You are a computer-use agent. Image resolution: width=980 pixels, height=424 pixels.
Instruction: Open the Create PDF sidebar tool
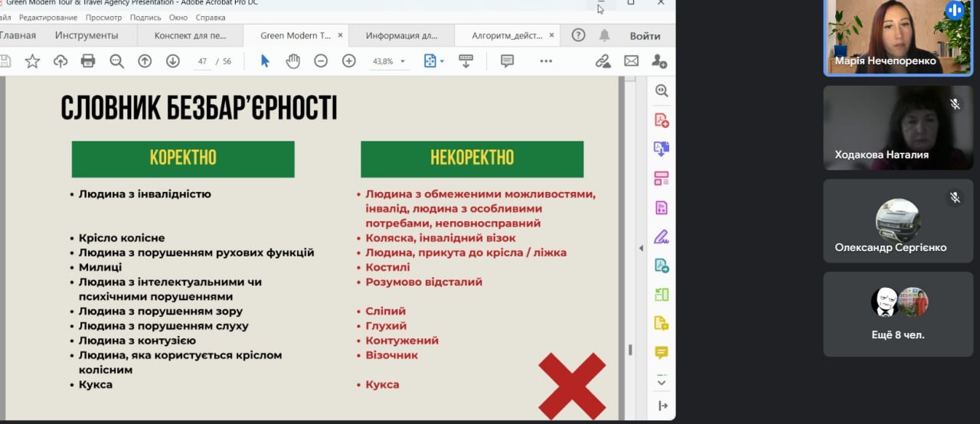tap(661, 120)
